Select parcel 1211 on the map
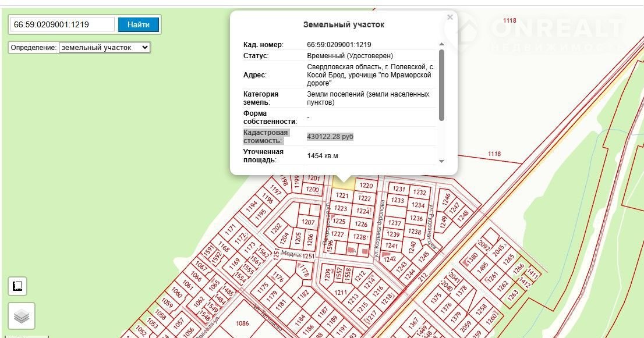 pyautogui.click(x=341, y=292)
